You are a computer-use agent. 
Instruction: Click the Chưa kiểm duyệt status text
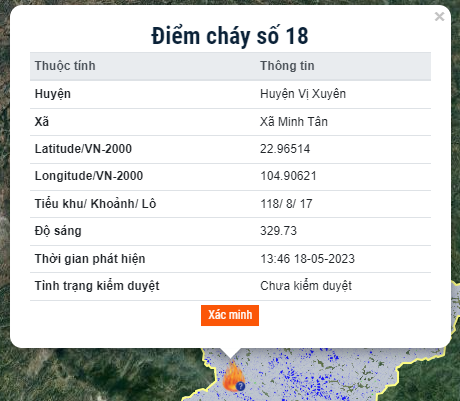tap(306, 286)
